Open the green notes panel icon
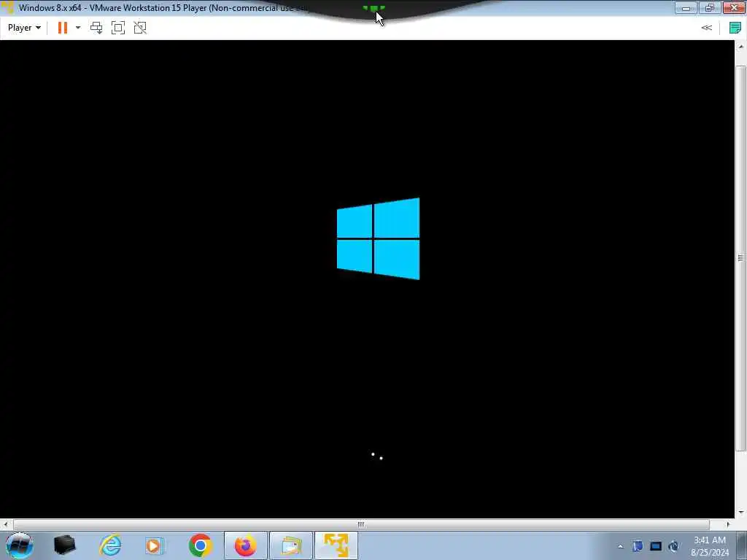Screen dimensions: 747x560 point(735,28)
